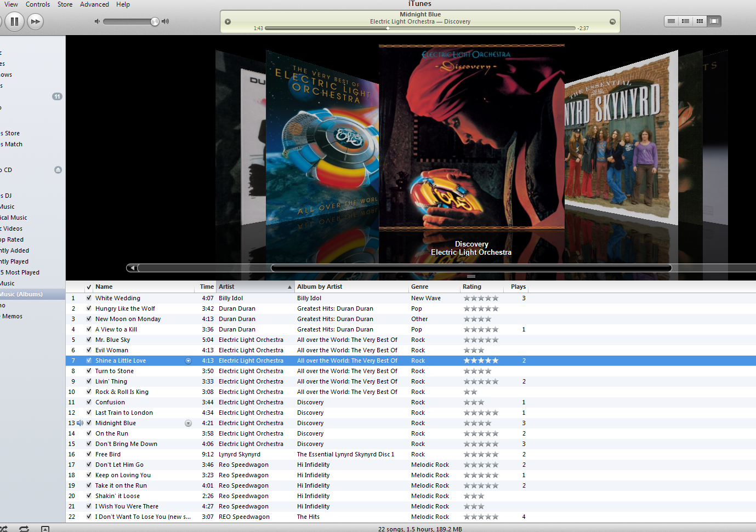
Task: Open iTunes Match in sidebar
Action: pos(32,144)
